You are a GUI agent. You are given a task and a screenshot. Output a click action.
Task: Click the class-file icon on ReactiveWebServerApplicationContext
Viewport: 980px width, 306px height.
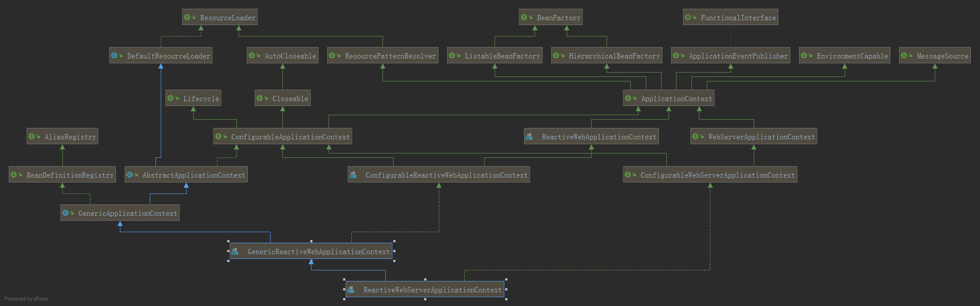pos(351,290)
